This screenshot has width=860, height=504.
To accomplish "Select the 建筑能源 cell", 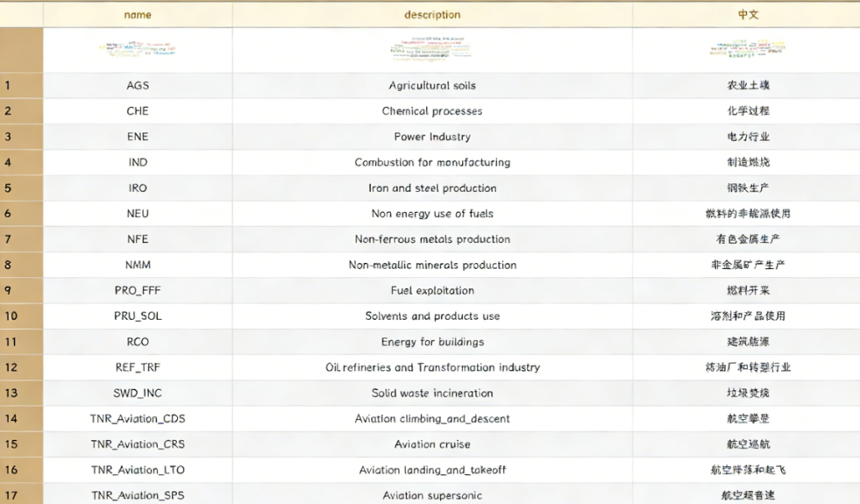I will point(748,342).
